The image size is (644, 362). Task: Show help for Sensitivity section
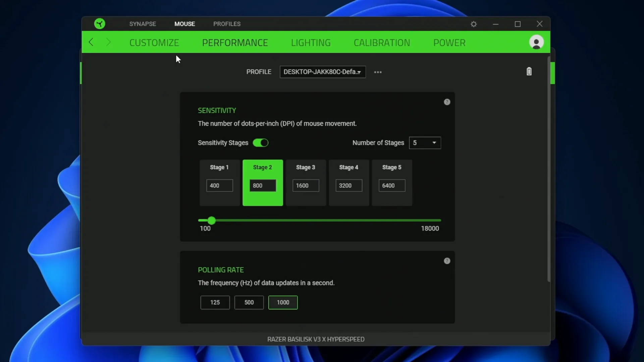[x=447, y=102]
